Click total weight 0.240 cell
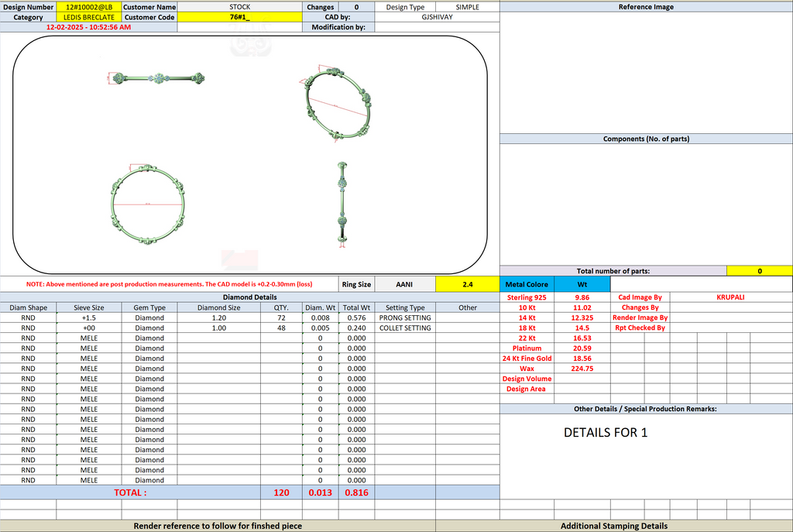The width and height of the screenshot is (793, 532). (x=356, y=328)
